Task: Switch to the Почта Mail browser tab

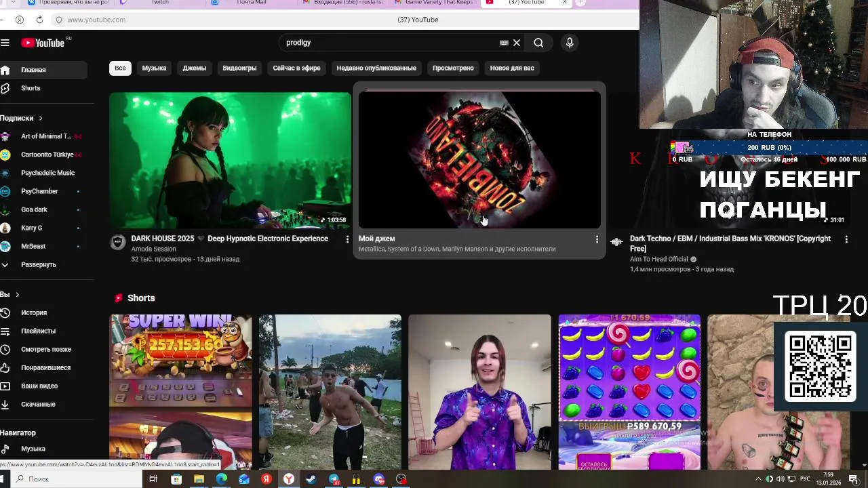Action: pyautogui.click(x=252, y=3)
